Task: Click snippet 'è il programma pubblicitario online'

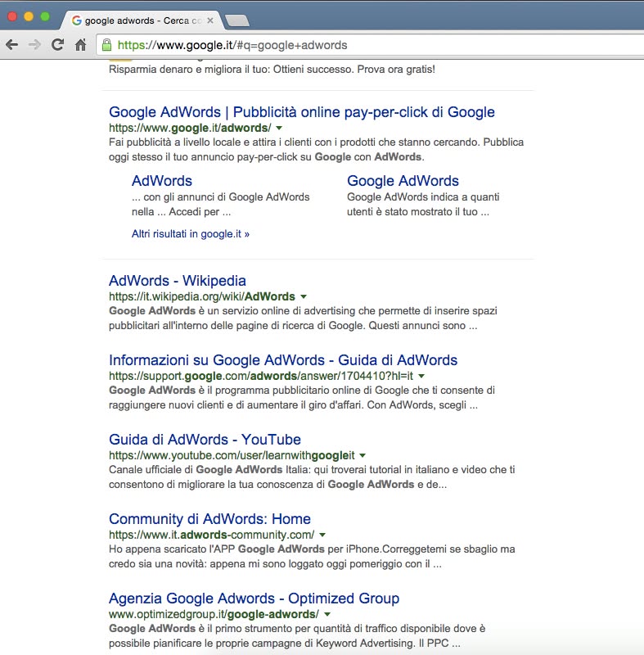Action: [x=302, y=397]
